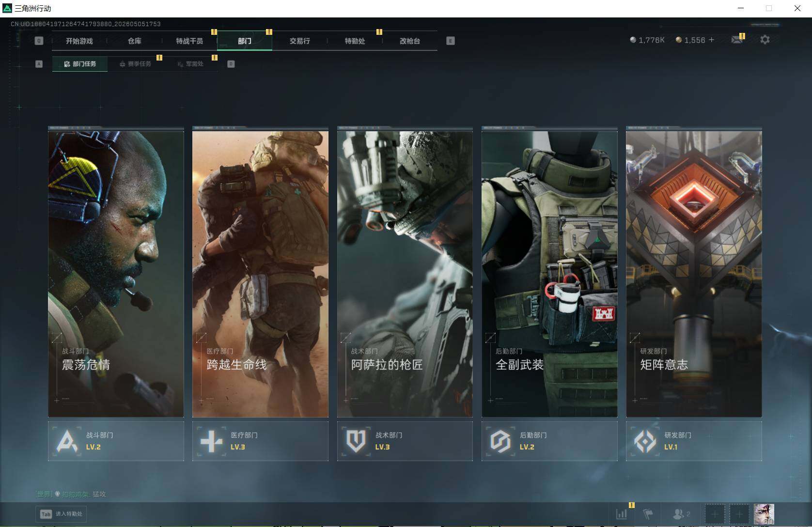
Task: Click the CN UID text
Action: [x=86, y=24]
